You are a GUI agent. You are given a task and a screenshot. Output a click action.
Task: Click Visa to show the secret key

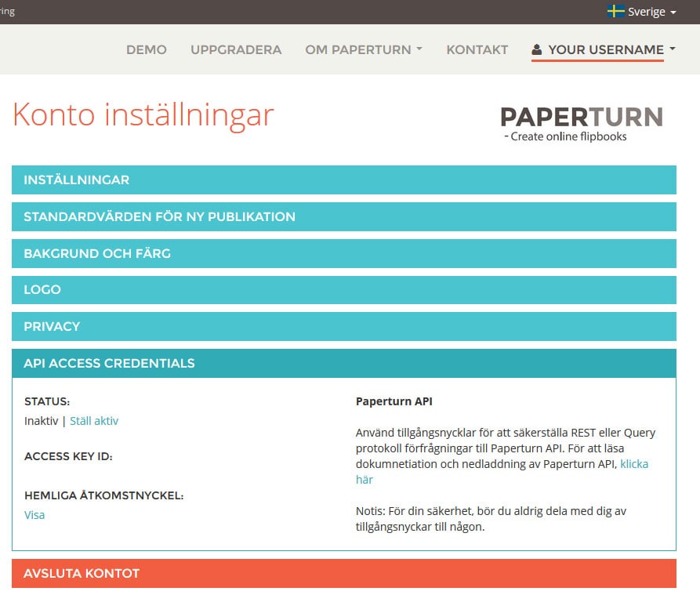34,515
